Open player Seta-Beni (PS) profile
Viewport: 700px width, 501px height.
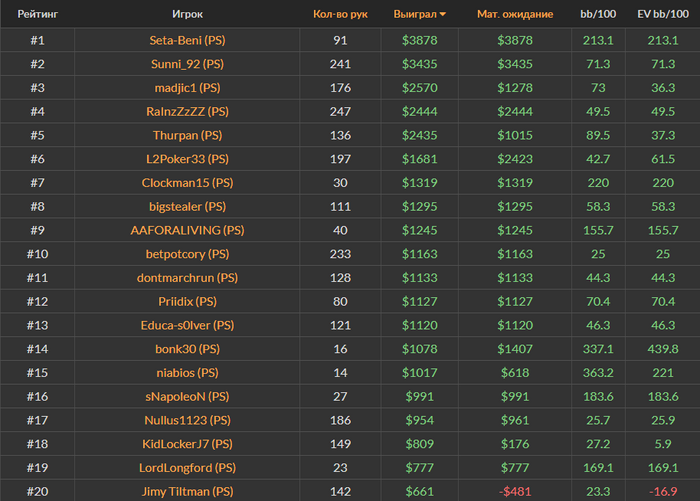[187, 40]
